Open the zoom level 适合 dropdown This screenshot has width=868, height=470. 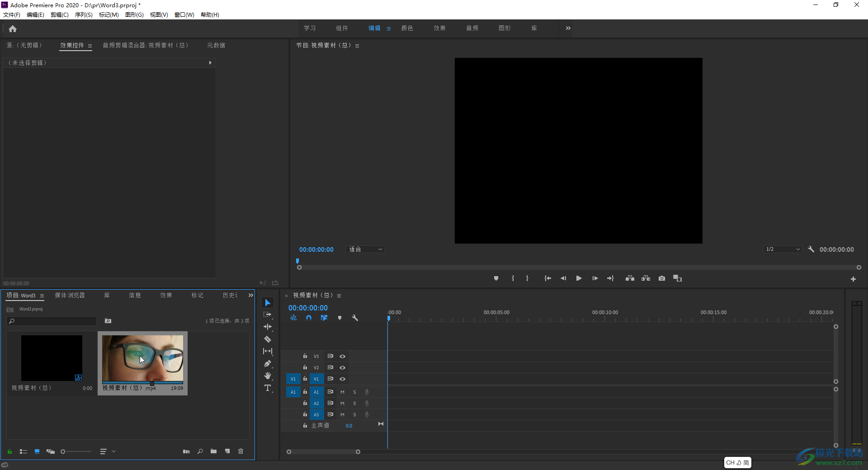365,249
